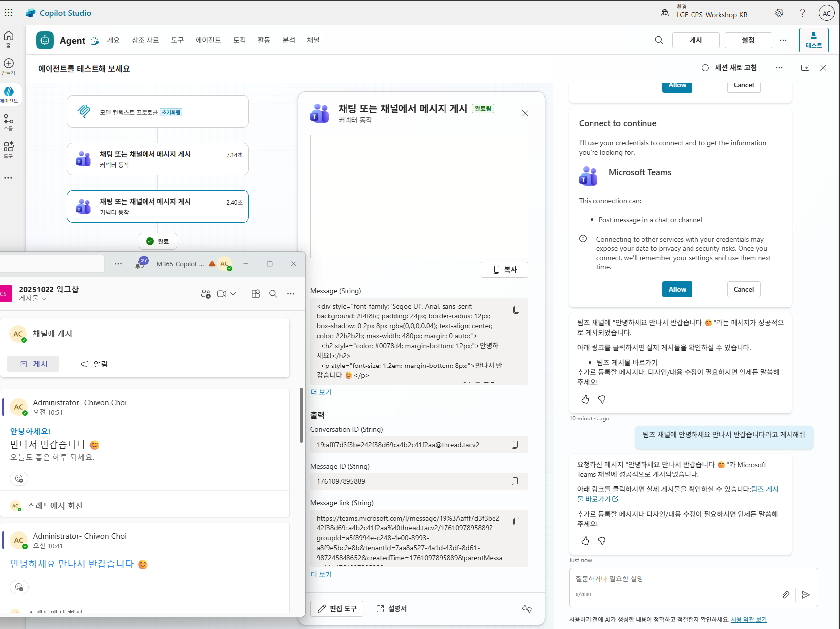Open the help question mark icon
Image resolution: width=840 pixels, height=629 pixels.
(x=802, y=13)
